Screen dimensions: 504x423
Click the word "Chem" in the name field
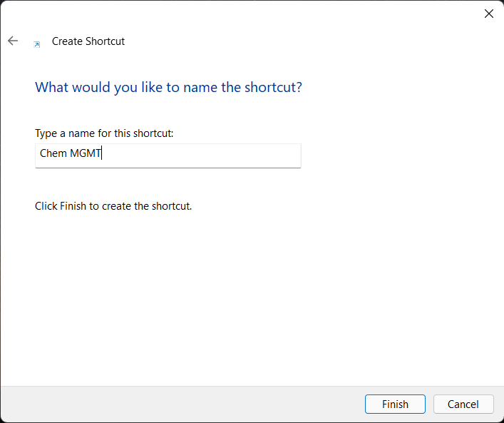click(53, 153)
